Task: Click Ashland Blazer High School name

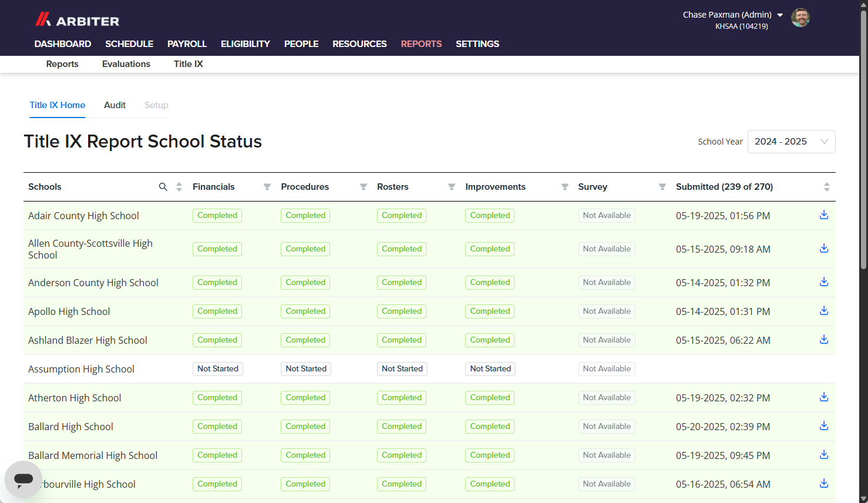Action: [x=88, y=340]
